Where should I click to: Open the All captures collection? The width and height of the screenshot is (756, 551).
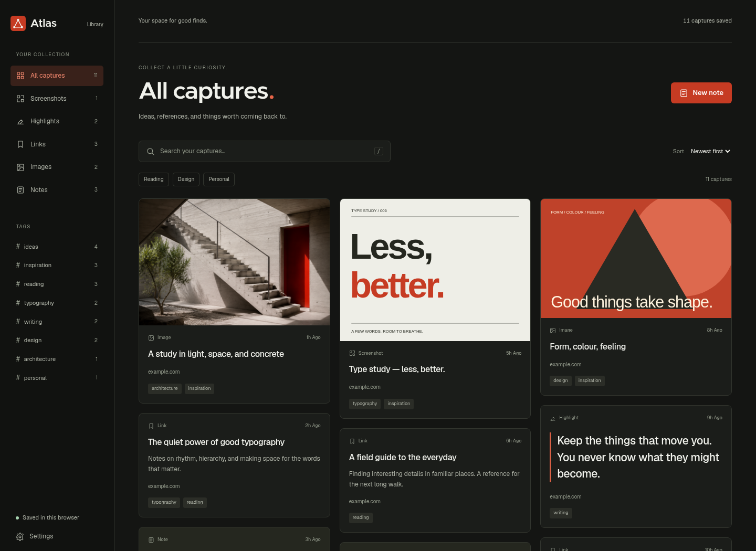point(57,76)
